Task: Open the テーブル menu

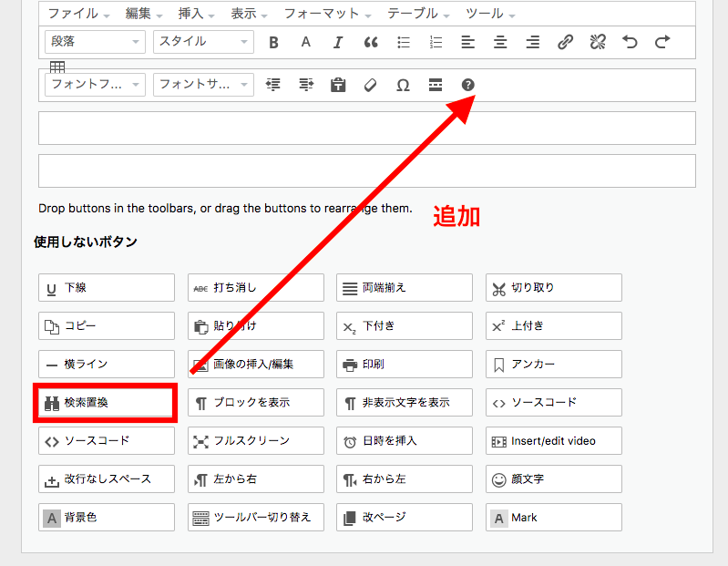Action: [418, 14]
